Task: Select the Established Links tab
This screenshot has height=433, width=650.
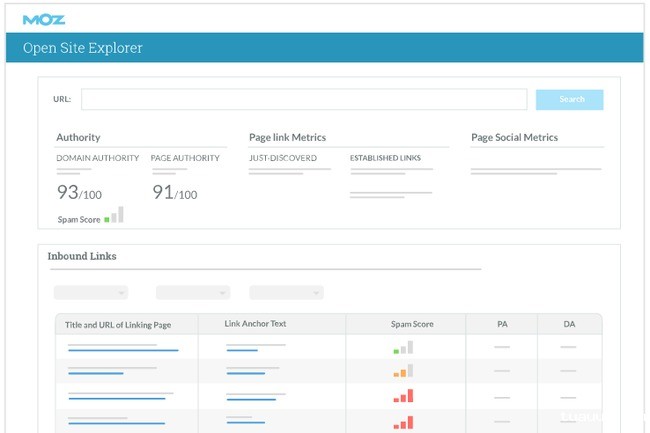Action: (x=385, y=158)
